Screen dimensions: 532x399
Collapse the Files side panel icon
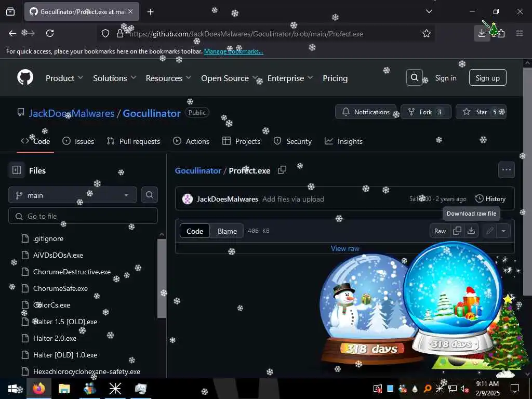tap(16, 170)
